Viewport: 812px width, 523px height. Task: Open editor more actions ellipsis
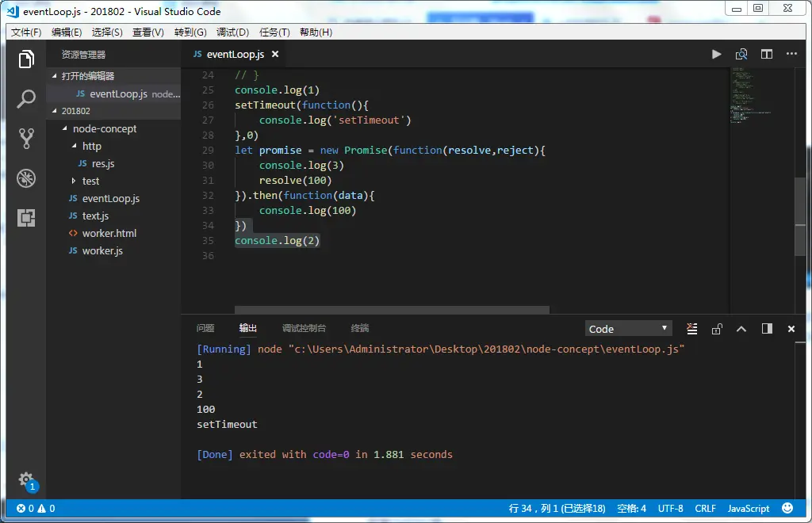[x=791, y=54]
